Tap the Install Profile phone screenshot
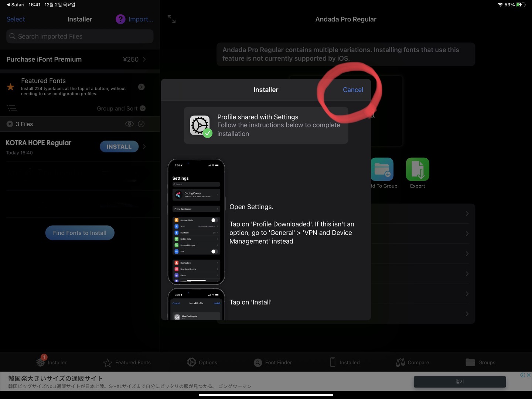This screenshot has height=399, width=532. click(196, 304)
